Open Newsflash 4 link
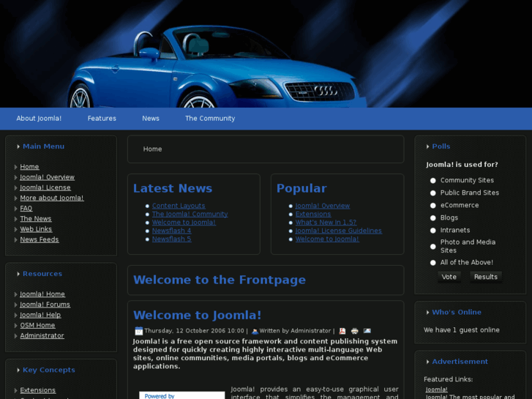 (172, 231)
